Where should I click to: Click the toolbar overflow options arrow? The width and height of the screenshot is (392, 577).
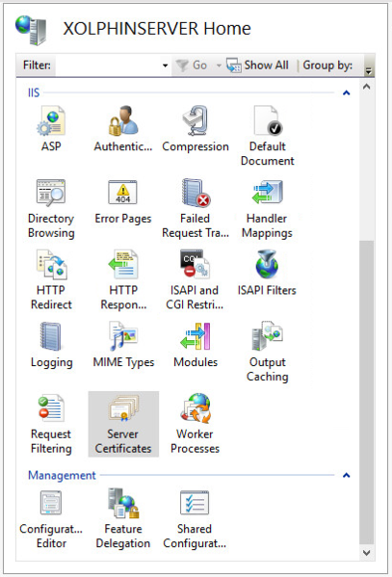(x=369, y=70)
